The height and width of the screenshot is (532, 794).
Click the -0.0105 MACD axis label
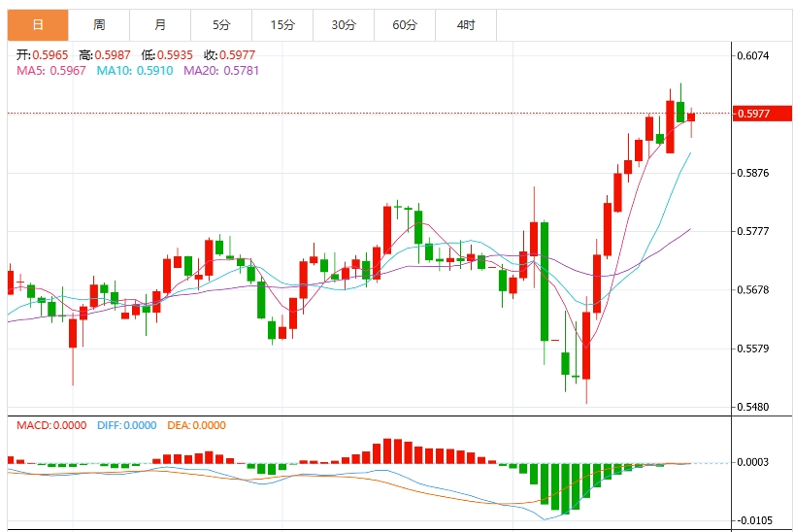[754, 520]
